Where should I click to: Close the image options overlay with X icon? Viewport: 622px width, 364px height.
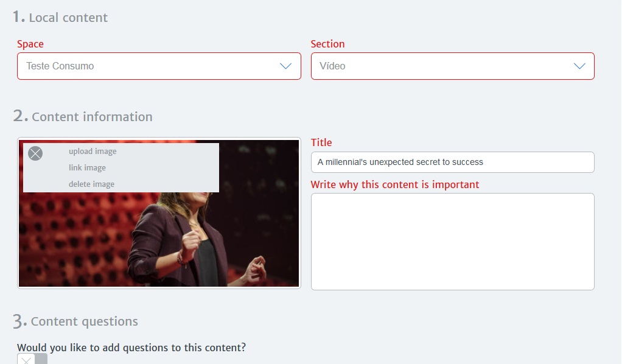click(x=35, y=153)
